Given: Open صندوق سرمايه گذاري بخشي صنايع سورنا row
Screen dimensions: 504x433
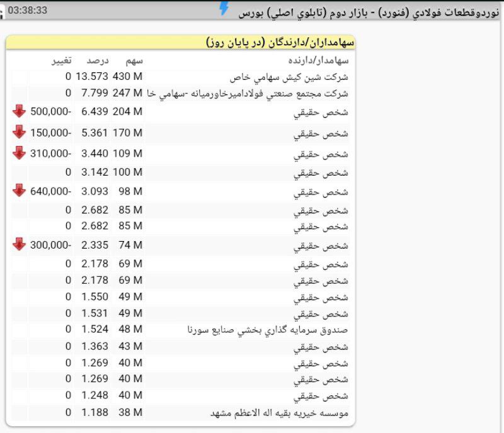Looking at the screenshot, I should [x=268, y=329].
